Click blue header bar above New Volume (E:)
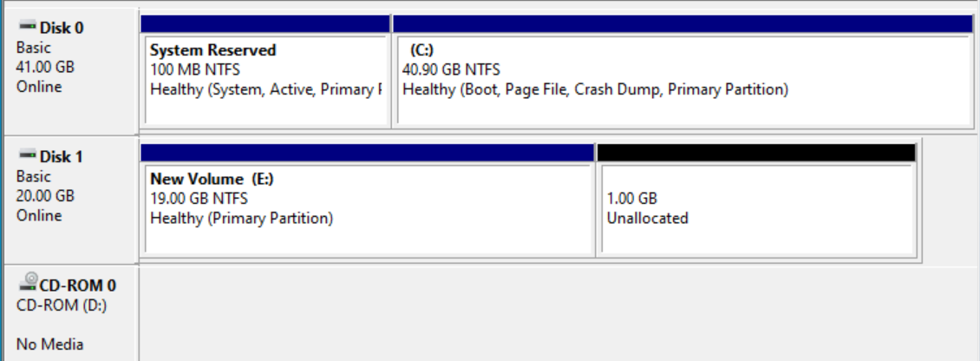 (x=367, y=153)
